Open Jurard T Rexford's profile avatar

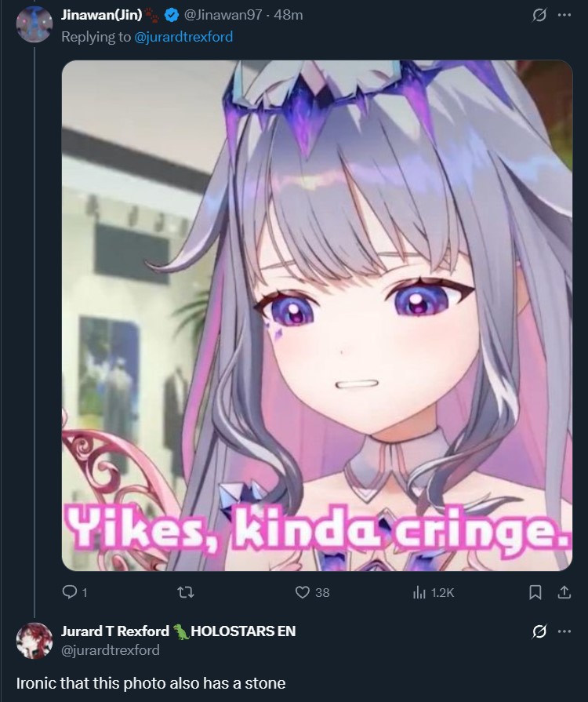coord(34,641)
